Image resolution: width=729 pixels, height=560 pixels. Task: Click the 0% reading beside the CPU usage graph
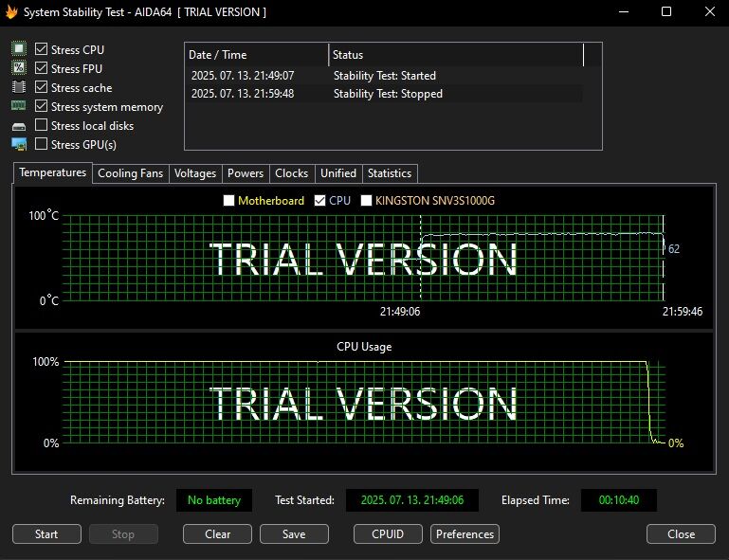[676, 443]
